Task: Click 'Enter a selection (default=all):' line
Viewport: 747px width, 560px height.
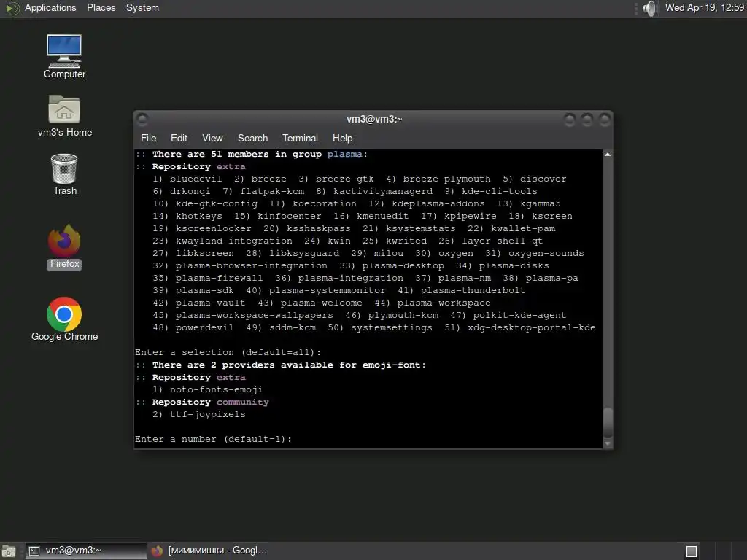Action: (x=228, y=352)
